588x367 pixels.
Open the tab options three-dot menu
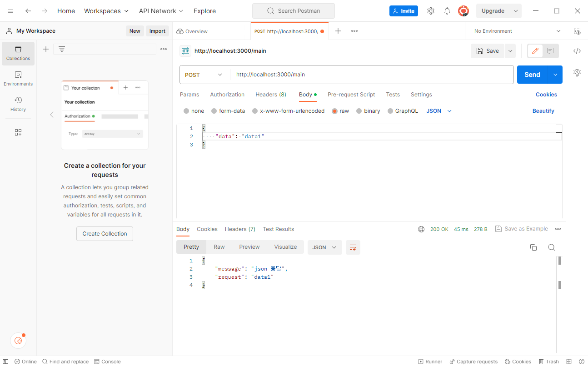354,31
